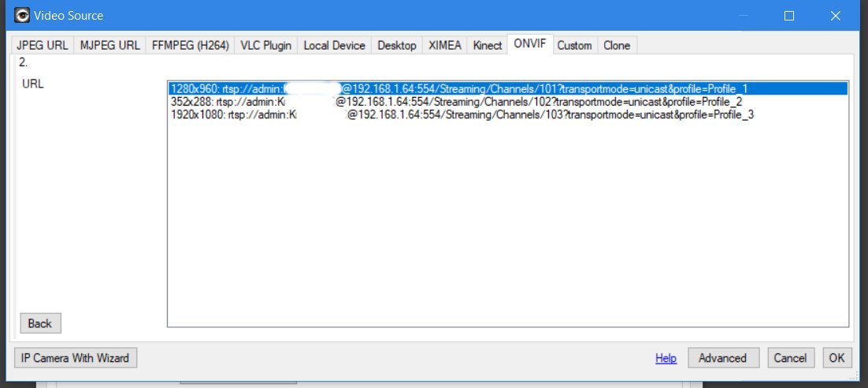Click the Advanced button

click(722, 358)
